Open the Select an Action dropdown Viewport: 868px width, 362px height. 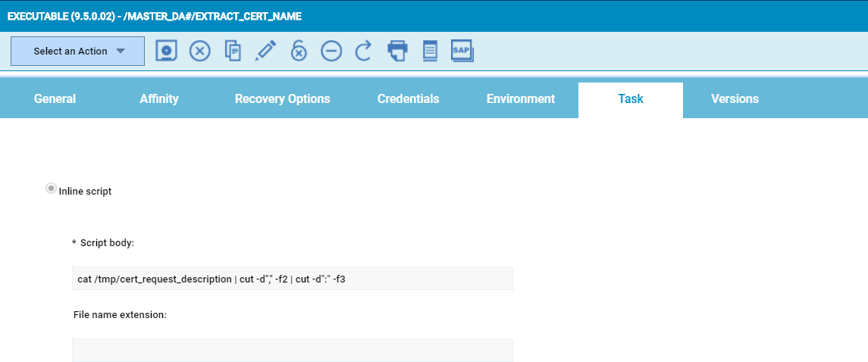click(77, 51)
